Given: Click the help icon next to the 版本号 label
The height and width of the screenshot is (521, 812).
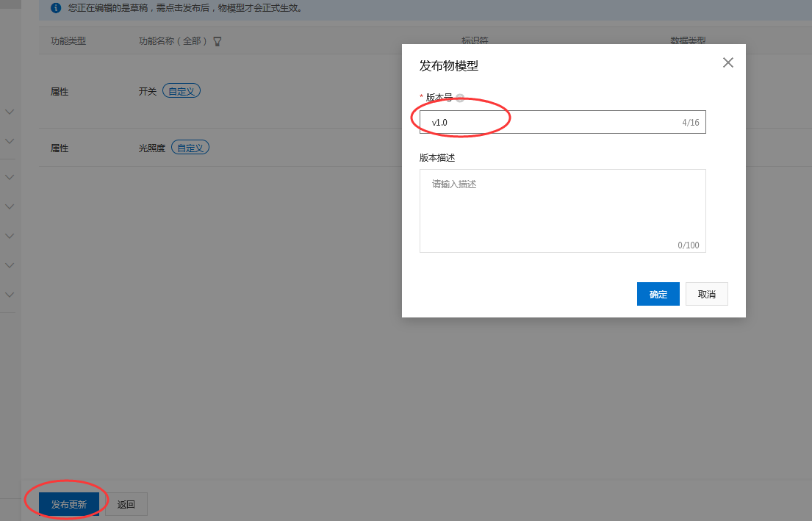Looking at the screenshot, I should [x=460, y=97].
